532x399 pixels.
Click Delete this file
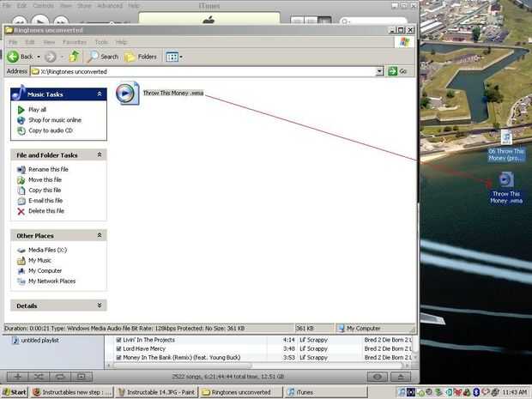(x=46, y=211)
